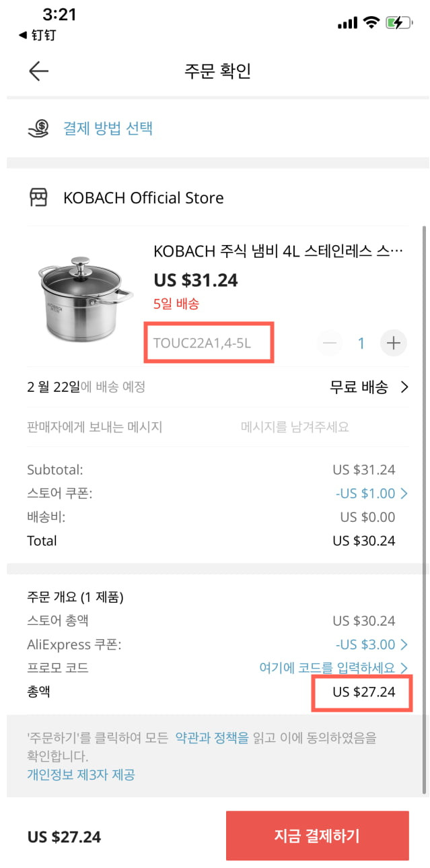This screenshot has width=430, height=868.
Task: Open promo code entry 여기에 코드를 입력하세요
Action: tap(334, 668)
